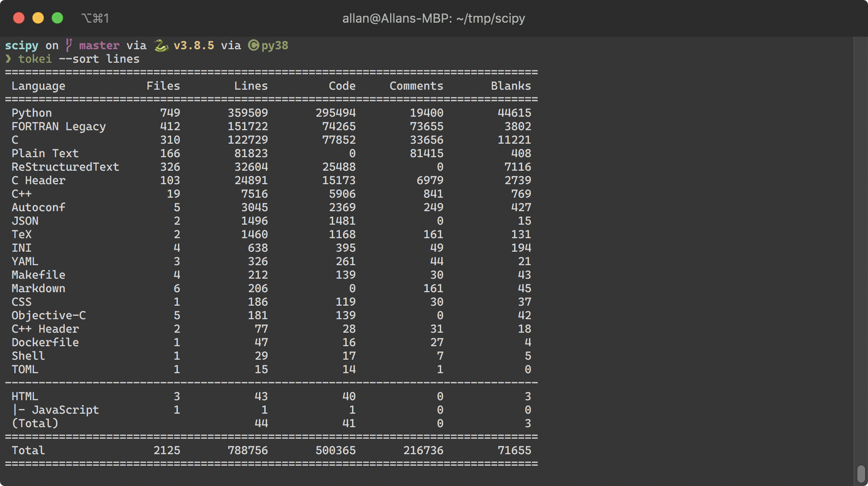Click the 'INI' row label
The height and width of the screenshot is (486, 868).
(22, 248)
